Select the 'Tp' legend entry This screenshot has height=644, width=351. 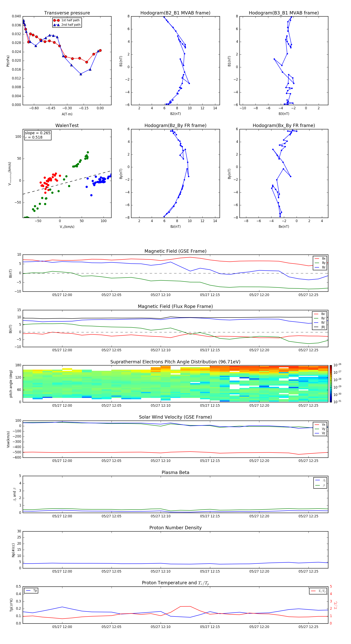tap(31, 591)
